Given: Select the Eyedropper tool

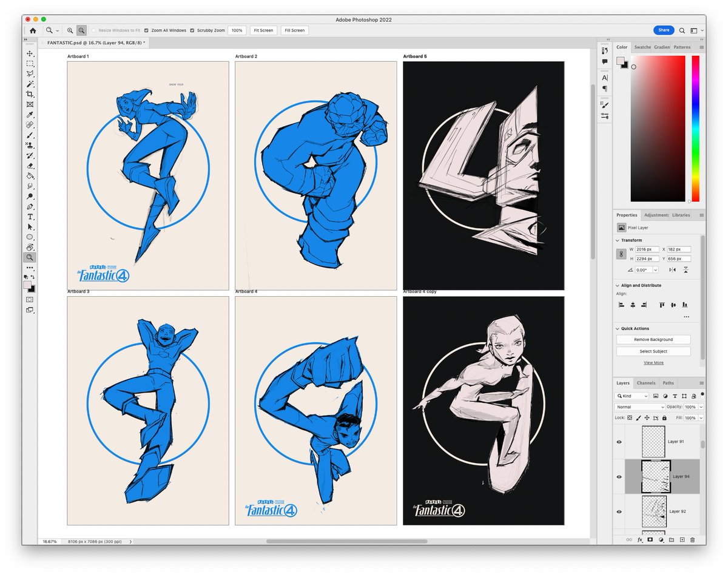Looking at the screenshot, I should (30, 115).
